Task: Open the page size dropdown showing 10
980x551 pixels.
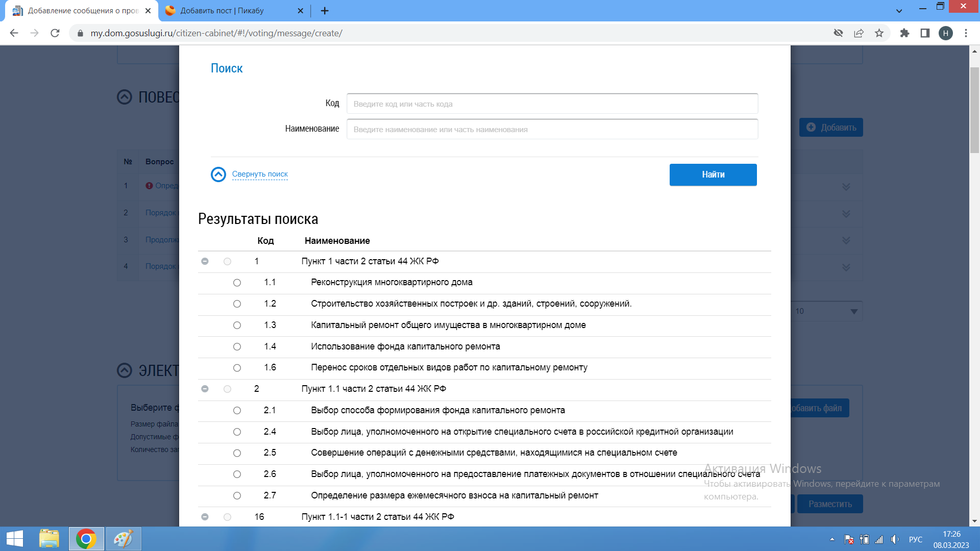Action: [x=826, y=311]
